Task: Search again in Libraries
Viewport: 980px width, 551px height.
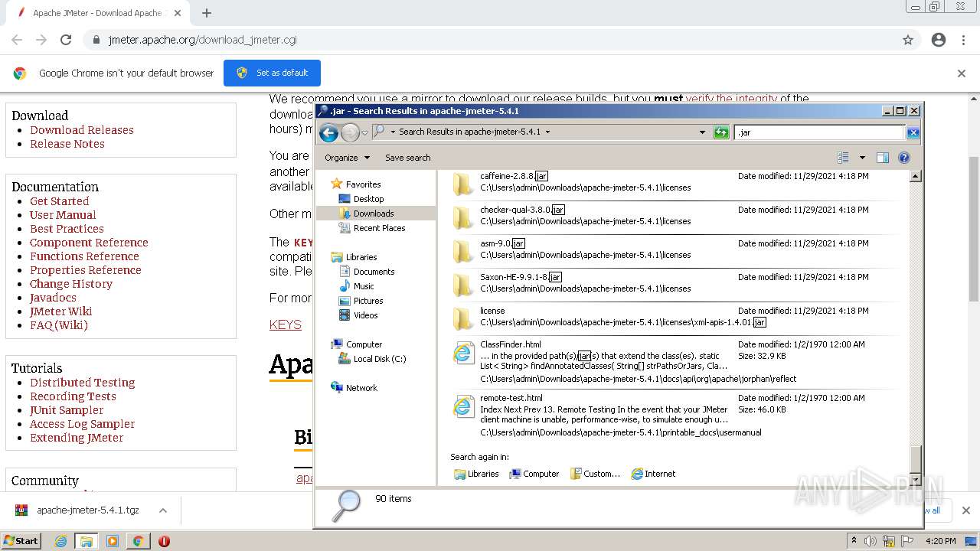Action: click(x=476, y=474)
